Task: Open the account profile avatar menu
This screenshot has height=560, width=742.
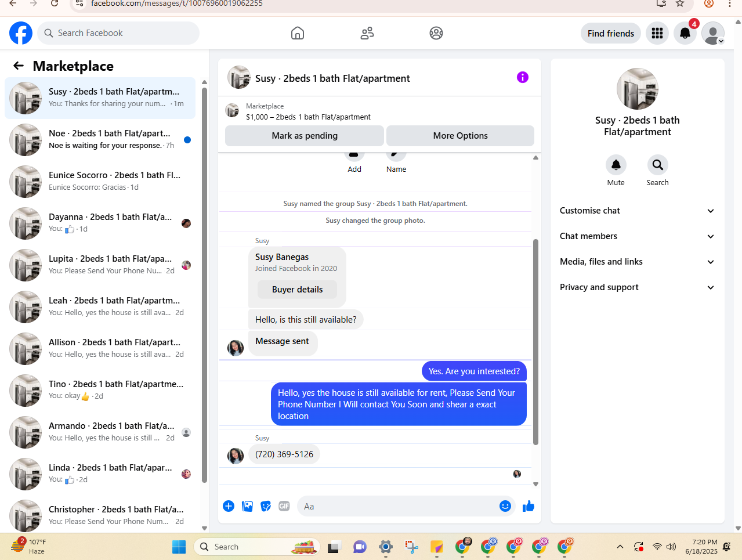Action: [x=713, y=33]
